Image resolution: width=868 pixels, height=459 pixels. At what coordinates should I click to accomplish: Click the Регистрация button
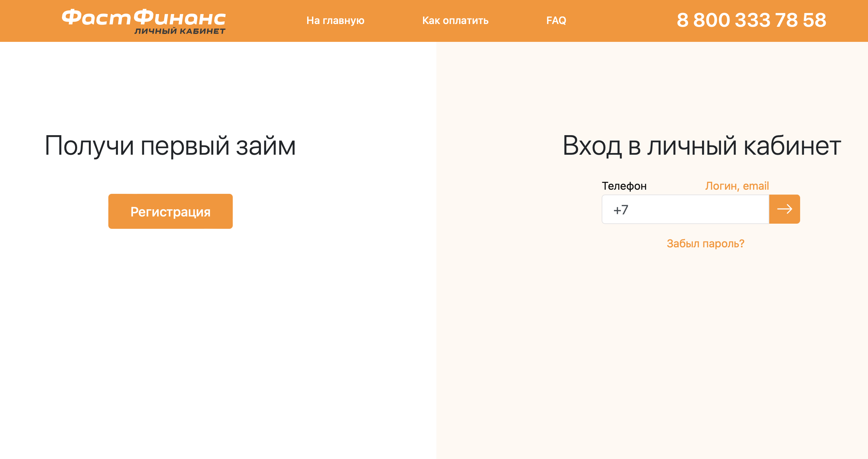click(170, 211)
